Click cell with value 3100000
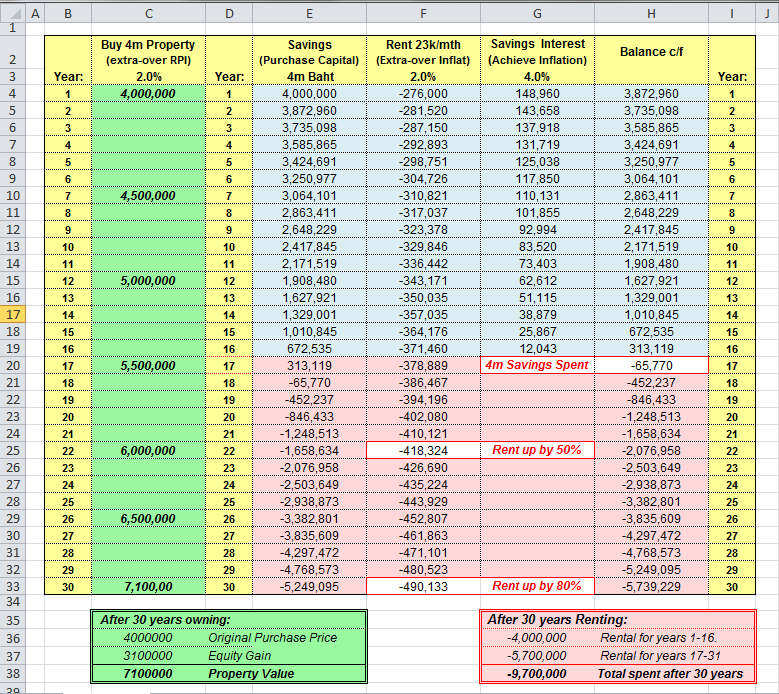This screenshot has height=694, width=779. 148,656
